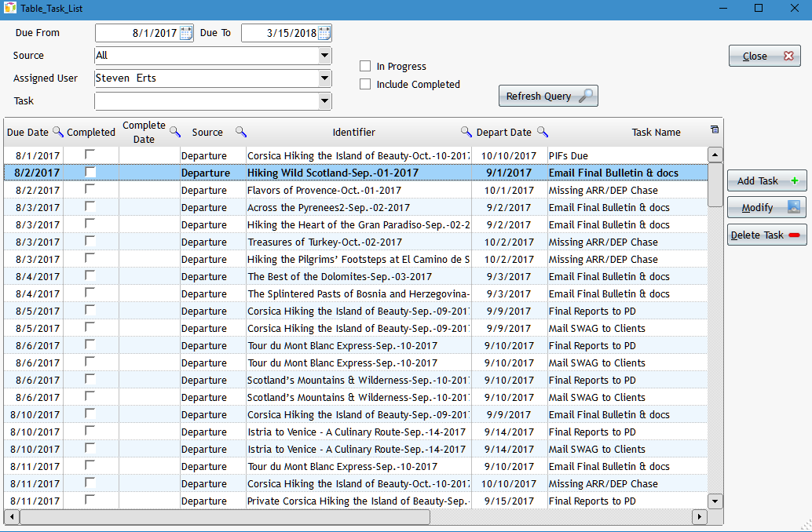The width and height of the screenshot is (812, 532).
Task: Click the vertical scrollbar up arrow
Action: (715, 155)
